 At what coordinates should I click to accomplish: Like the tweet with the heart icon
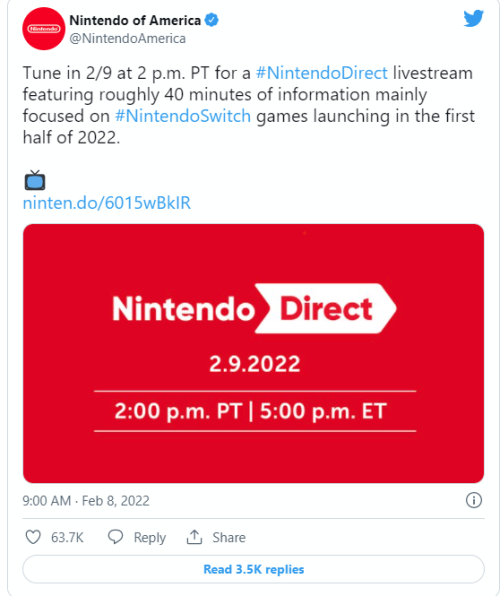click(33, 537)
